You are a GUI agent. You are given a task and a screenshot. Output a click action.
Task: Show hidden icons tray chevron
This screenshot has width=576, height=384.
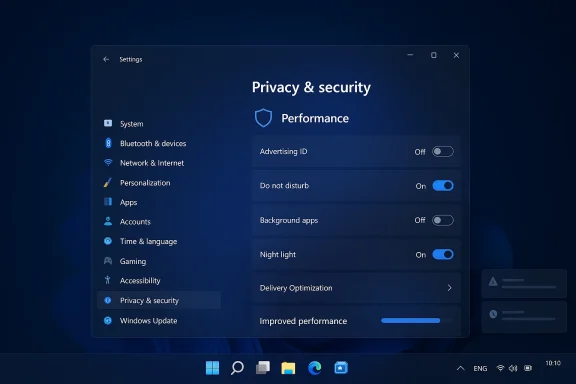tap(461, 368)
